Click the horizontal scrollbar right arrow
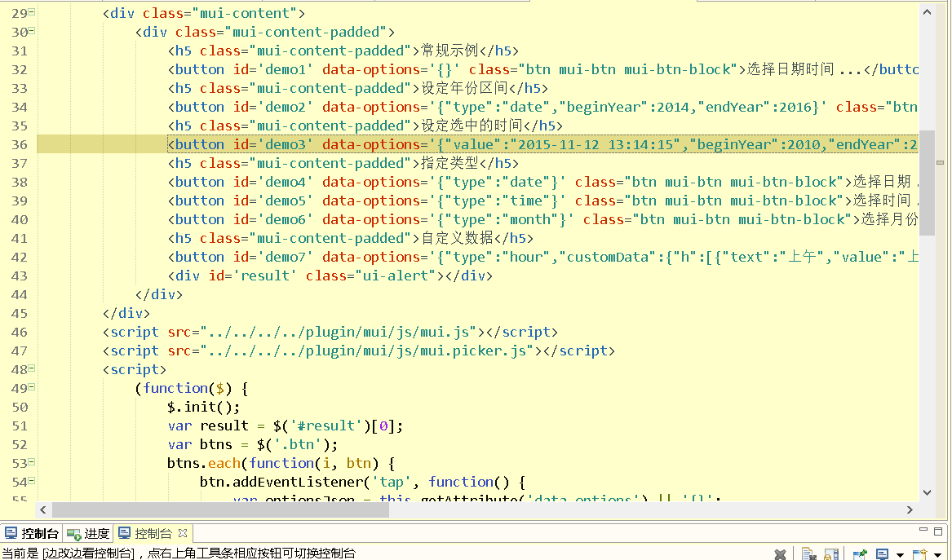This screenshot has height=560, width=952. [x=910, y=509]
